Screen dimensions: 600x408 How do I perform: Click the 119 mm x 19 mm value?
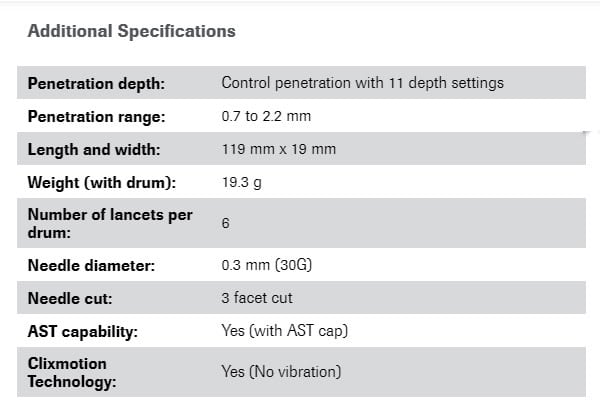point(279,149)
